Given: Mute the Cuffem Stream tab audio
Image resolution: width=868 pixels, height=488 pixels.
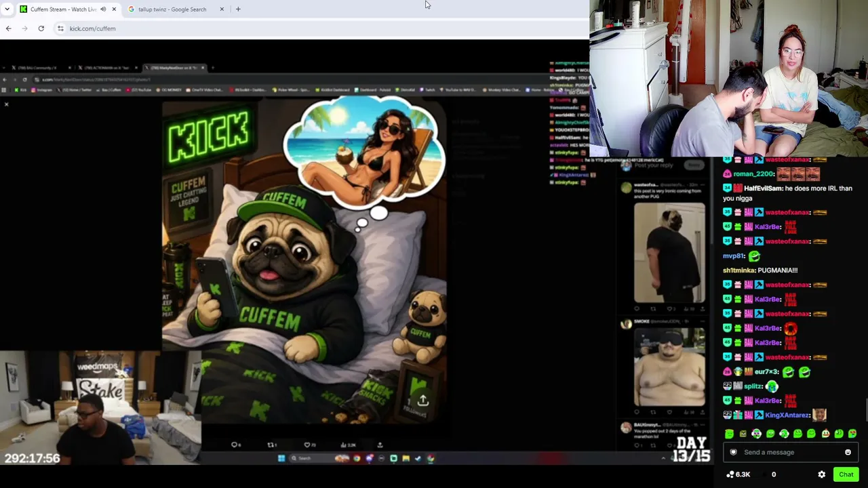Looking at the screenshot, I should [x=103, y=9].
